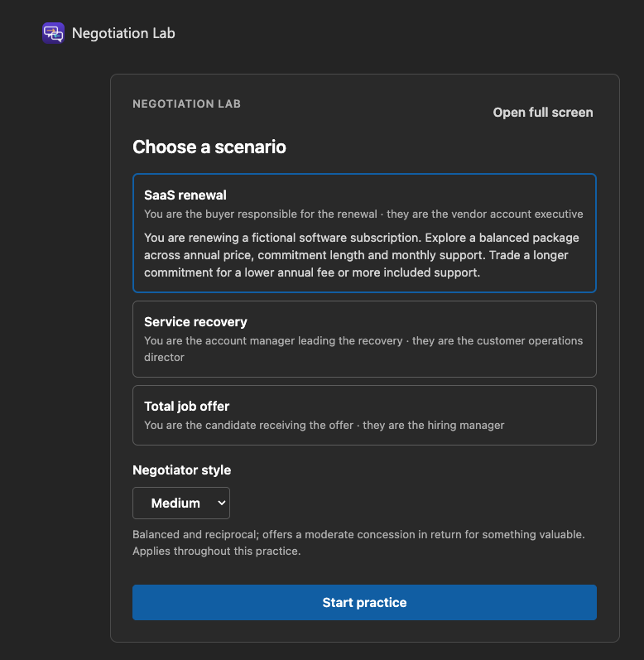Open full screen view
The height and width of the screenshot is (660, 644).
tap(543, 113)
